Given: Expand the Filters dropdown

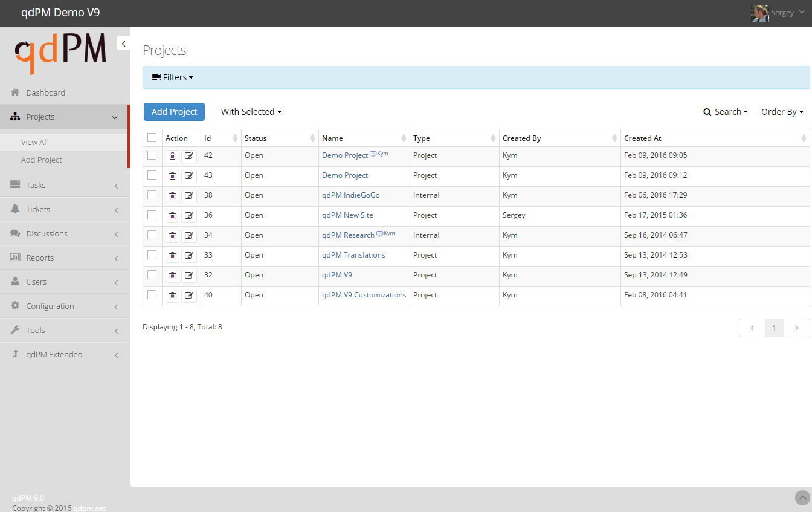Looking at the screenshot, I should (173, 77).
